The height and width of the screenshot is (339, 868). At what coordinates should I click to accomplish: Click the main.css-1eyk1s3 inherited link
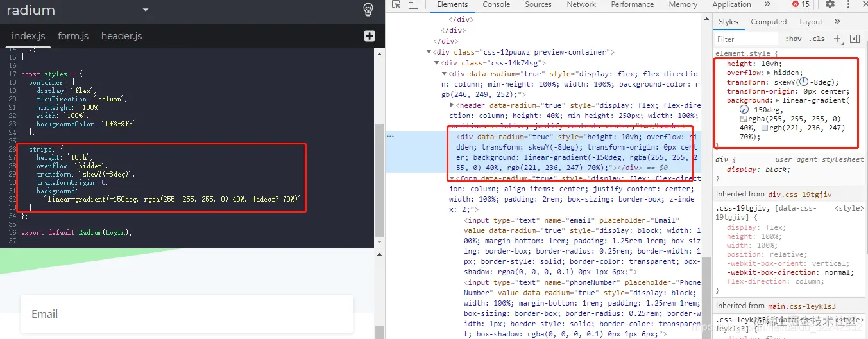click(x=802, y=306)
